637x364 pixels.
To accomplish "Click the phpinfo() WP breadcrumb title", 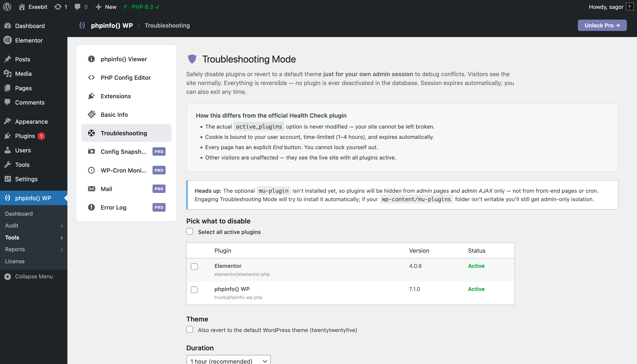I will pos(112,25).
